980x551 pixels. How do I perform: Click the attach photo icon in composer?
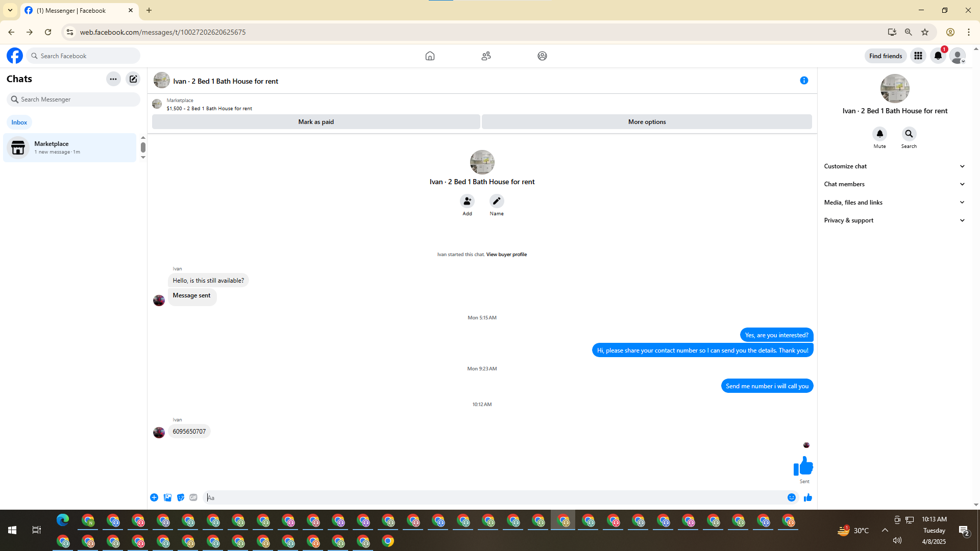167,497
